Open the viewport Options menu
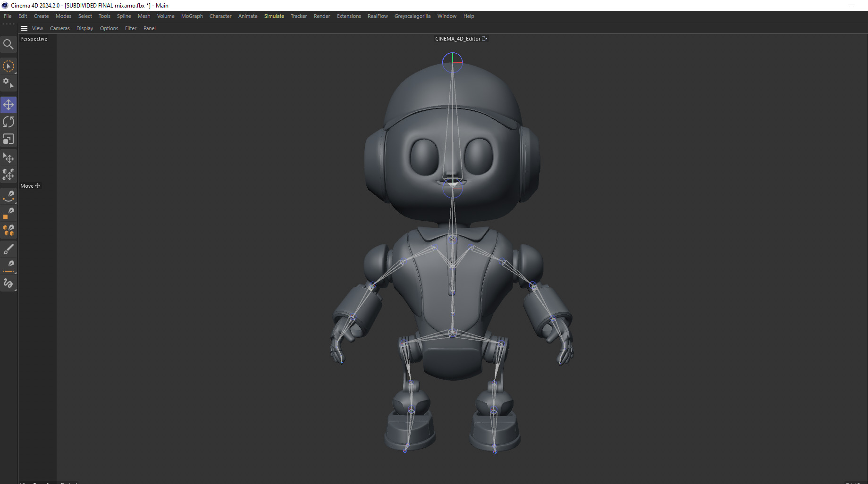 109,28
